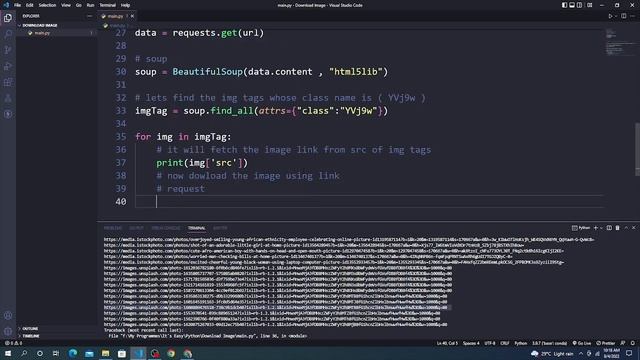Close the terminal panel
640x360 pixels.
pos(633,228)
